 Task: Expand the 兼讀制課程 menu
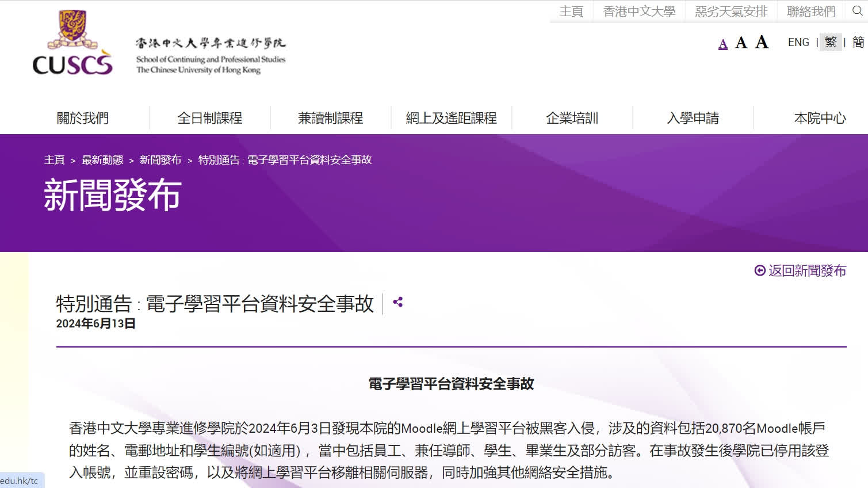(x=331, y=118)
